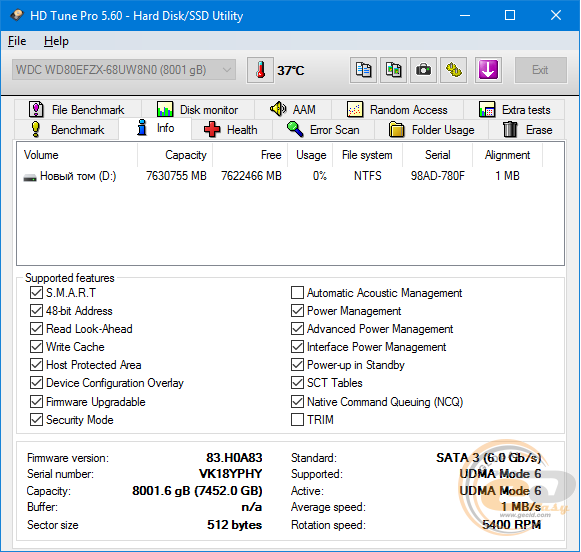Toggle the Security Mode checkbox
581x552 pixels.
pyautogui.click(x=36, y=420)
